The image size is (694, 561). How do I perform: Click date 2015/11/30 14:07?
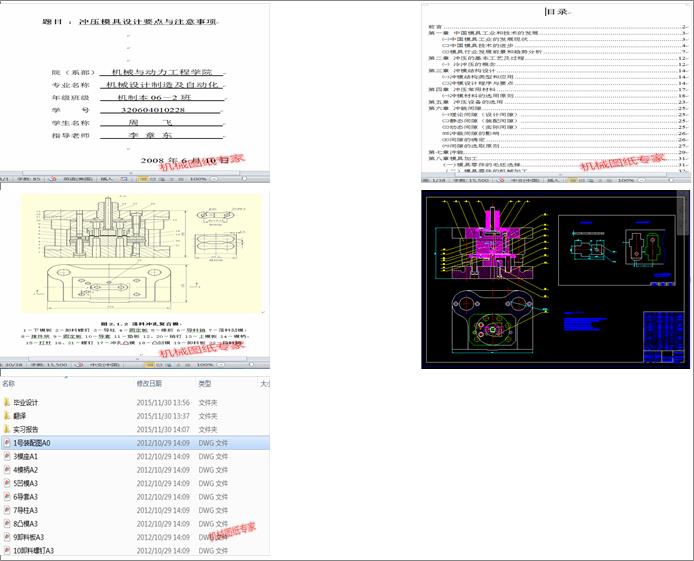pos(163,430)
